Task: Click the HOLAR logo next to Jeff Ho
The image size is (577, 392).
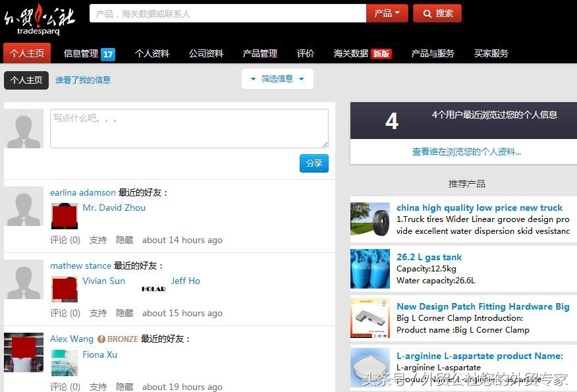Action: pyautogui.click(x=153, y=288)
